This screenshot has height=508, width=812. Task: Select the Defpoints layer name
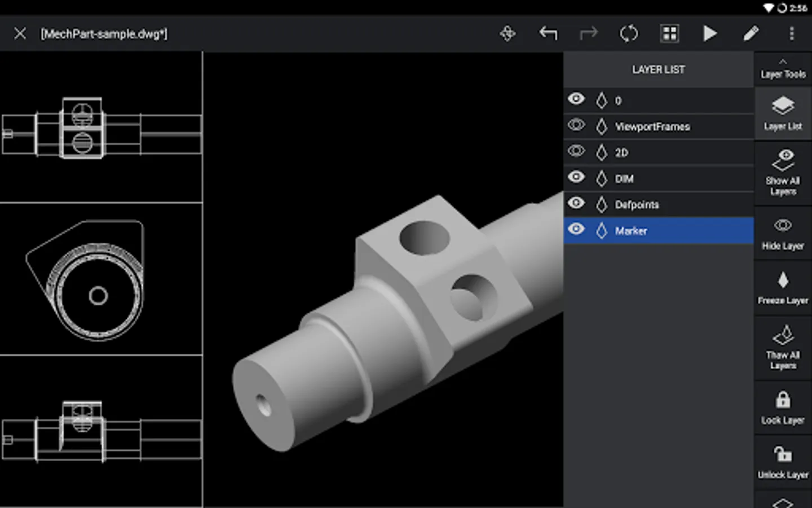coord(637,205)
